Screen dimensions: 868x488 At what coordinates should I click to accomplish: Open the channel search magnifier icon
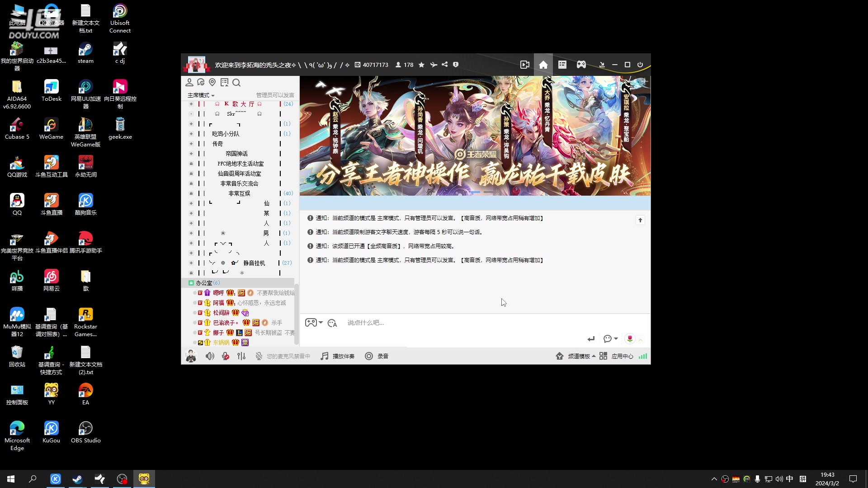tap(236, 82)
